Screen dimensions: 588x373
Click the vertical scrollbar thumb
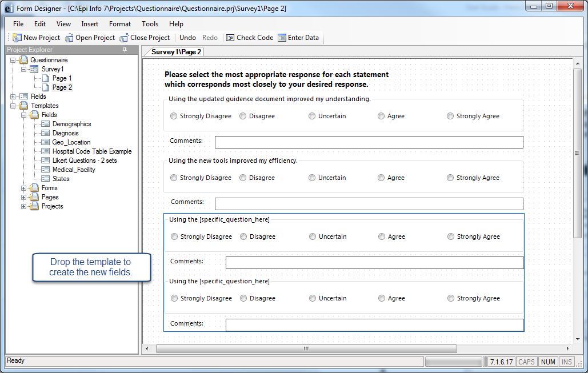[x=577, y=153]
